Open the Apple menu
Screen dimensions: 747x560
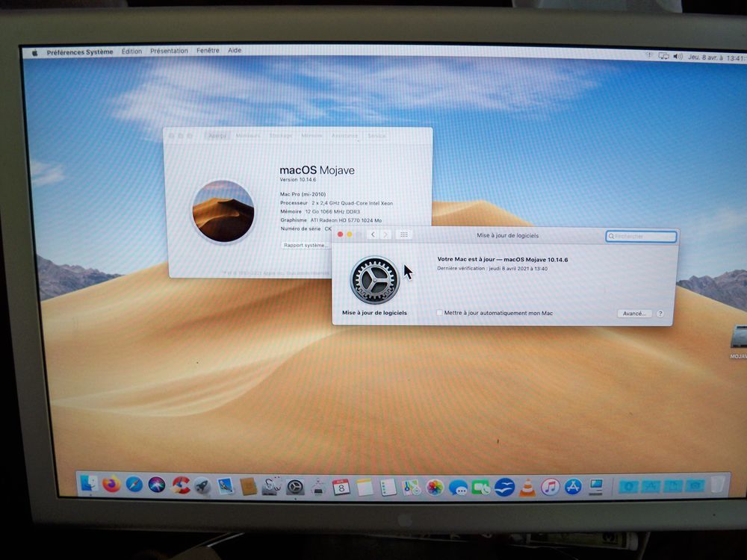click(x=35, y=53)
